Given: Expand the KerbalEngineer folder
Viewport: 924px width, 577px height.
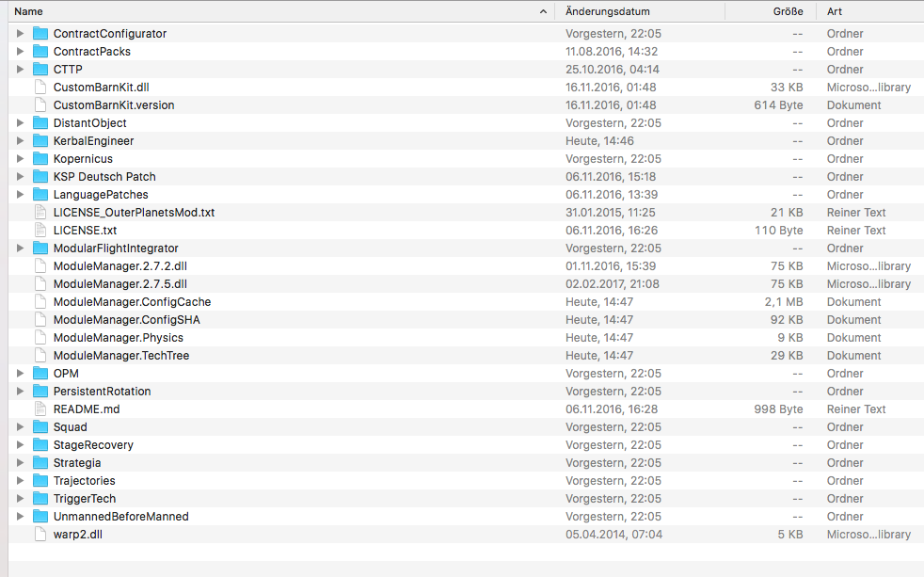Looking at the screenshot, I should (20, 140).
